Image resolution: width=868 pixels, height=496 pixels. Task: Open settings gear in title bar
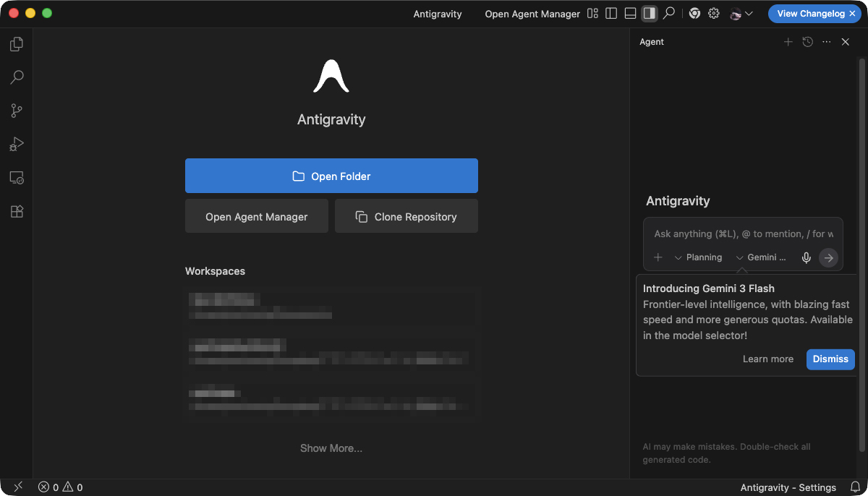(714, 14)
